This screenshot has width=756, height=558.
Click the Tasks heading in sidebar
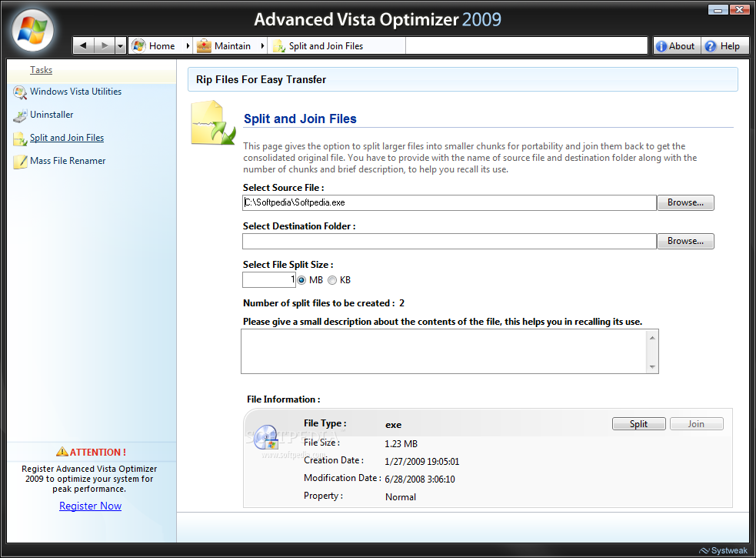pyautogui.click(x=41, y=70)
